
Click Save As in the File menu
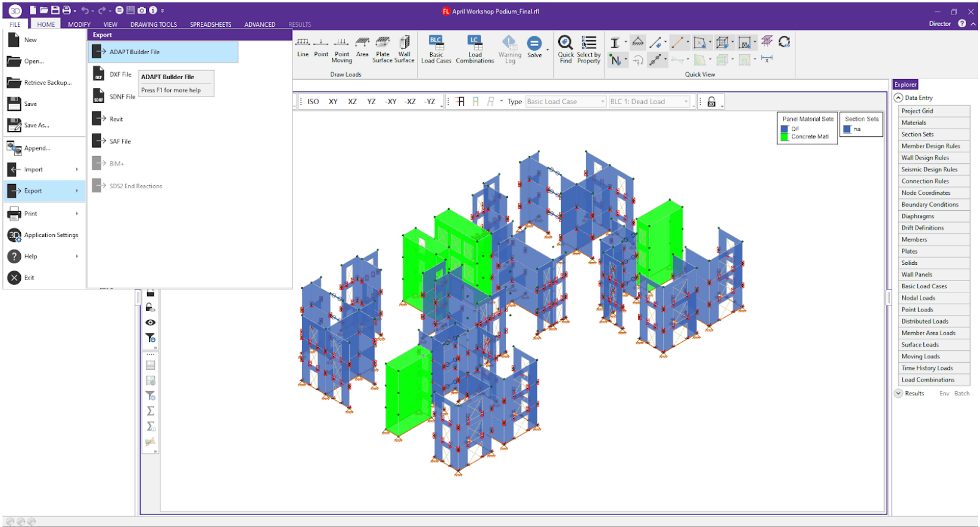click(x=36, y=126)
